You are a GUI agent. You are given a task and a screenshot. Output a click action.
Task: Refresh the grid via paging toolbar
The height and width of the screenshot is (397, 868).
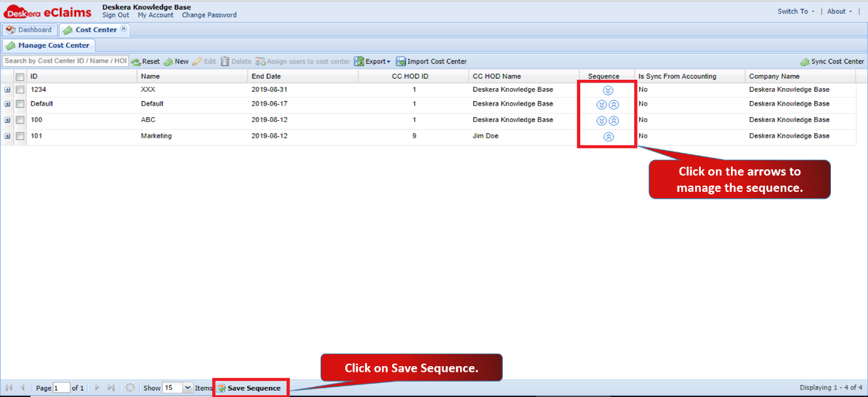click(x=130, y=388)
